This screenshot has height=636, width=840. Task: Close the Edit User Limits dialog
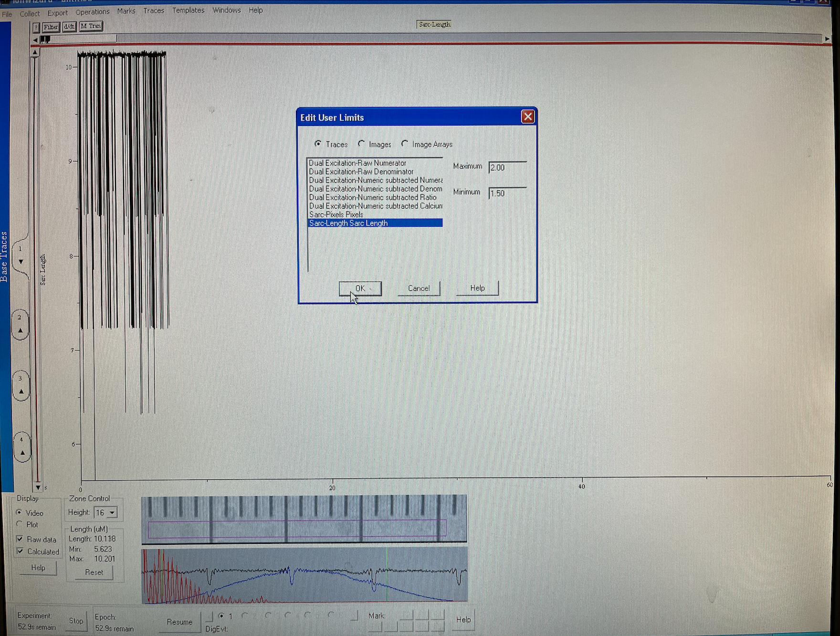point(527,117)
